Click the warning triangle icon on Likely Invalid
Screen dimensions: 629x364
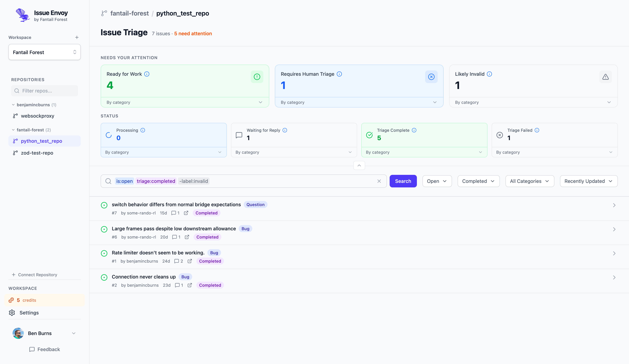point(605,77)
